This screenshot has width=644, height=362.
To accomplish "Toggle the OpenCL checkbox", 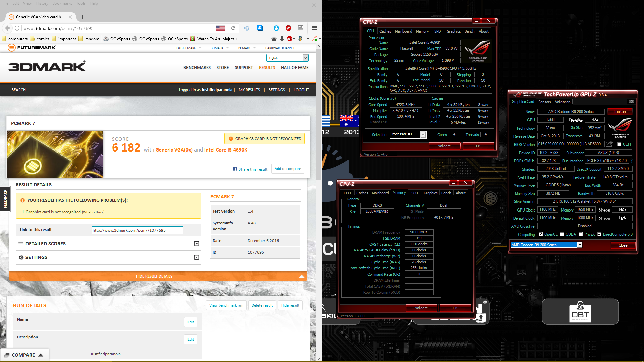I will [x=541, y=234].
